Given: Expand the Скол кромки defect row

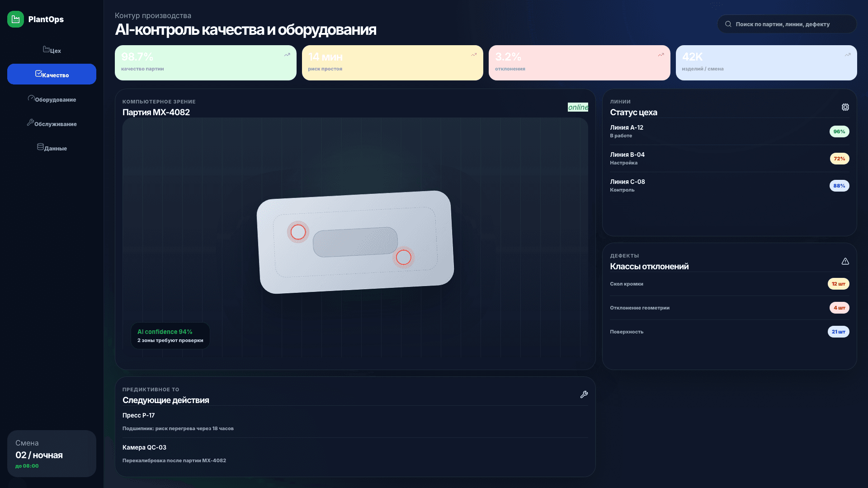Looking at the screenshot, I should pos(729,284).
